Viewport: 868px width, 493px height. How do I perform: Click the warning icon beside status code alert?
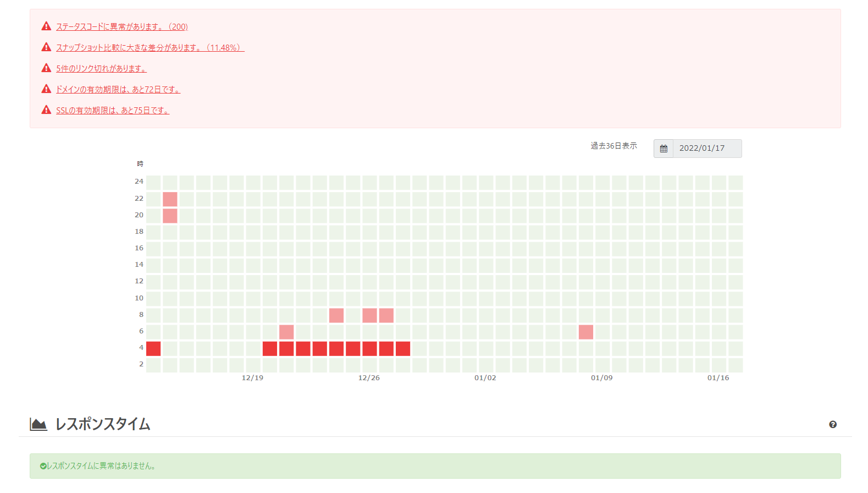pyautogui.click(x=46, y=26)
